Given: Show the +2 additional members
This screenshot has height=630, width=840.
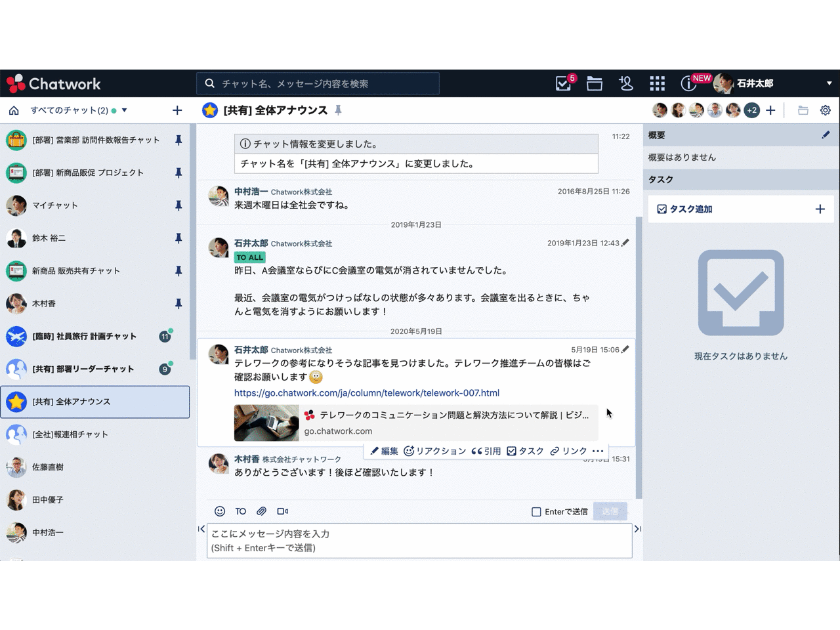Looking at the screenshot, I should [752, 110].
